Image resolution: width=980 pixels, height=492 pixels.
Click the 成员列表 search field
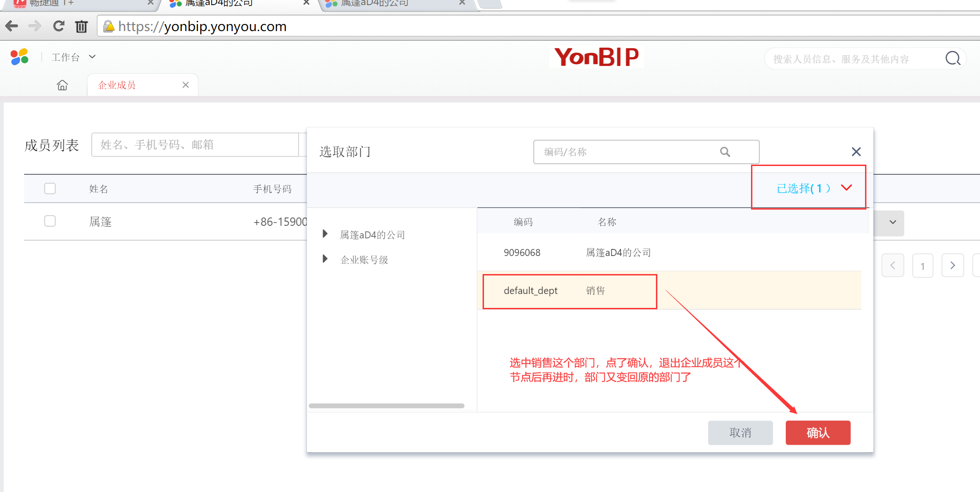click(195, 145)
